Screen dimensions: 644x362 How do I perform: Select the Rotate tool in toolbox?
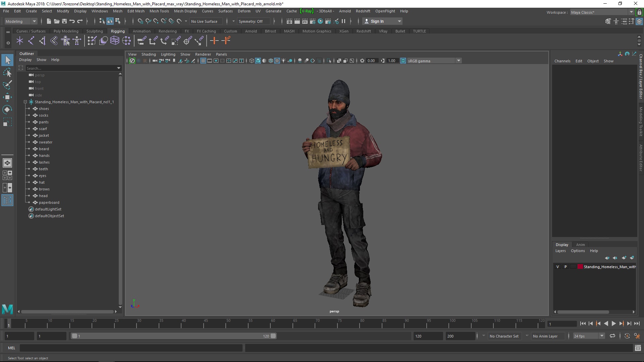7,110
